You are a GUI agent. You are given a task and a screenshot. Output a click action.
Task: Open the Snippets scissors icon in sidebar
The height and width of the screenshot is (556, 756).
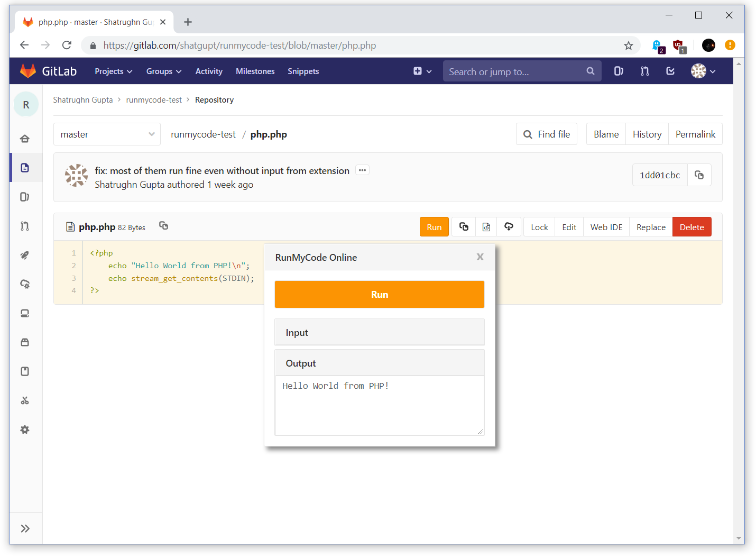tap(25, 400)
